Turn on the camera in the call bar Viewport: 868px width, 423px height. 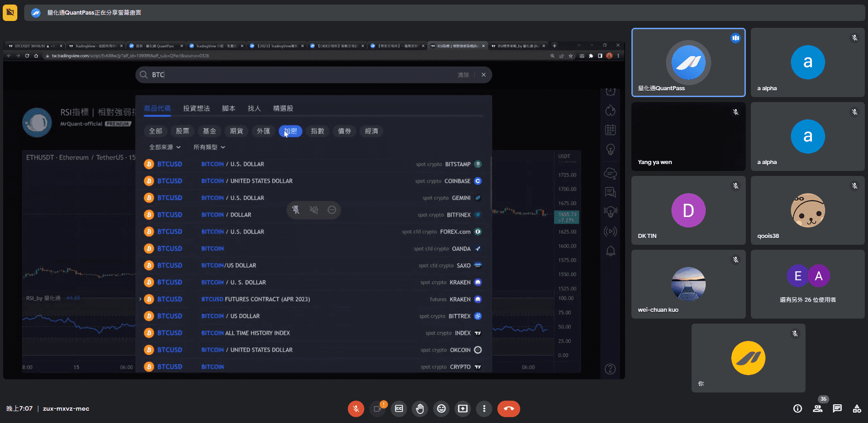tap(377, 408)
